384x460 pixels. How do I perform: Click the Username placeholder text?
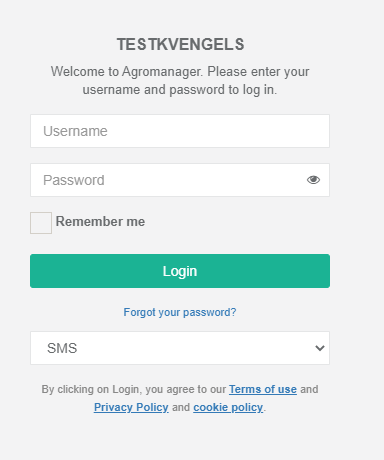click(75, 131)
